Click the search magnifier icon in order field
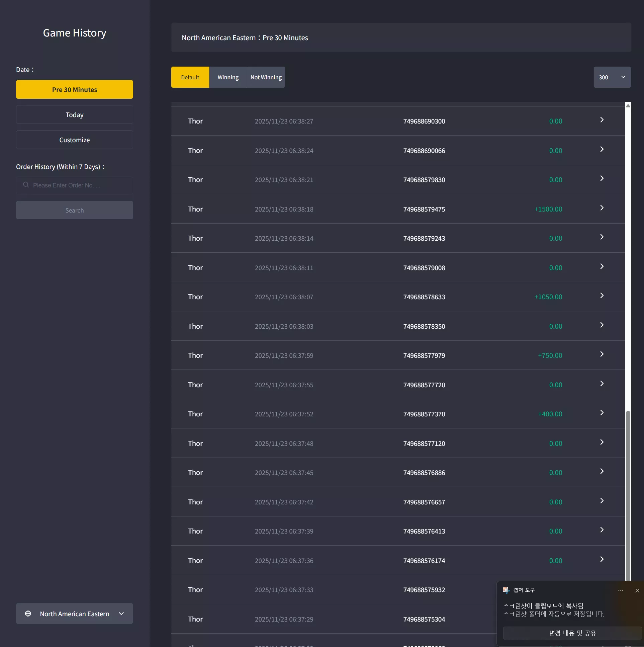This screenshot has width=644, height=647. pyautogui.click(x=26, y=185)
